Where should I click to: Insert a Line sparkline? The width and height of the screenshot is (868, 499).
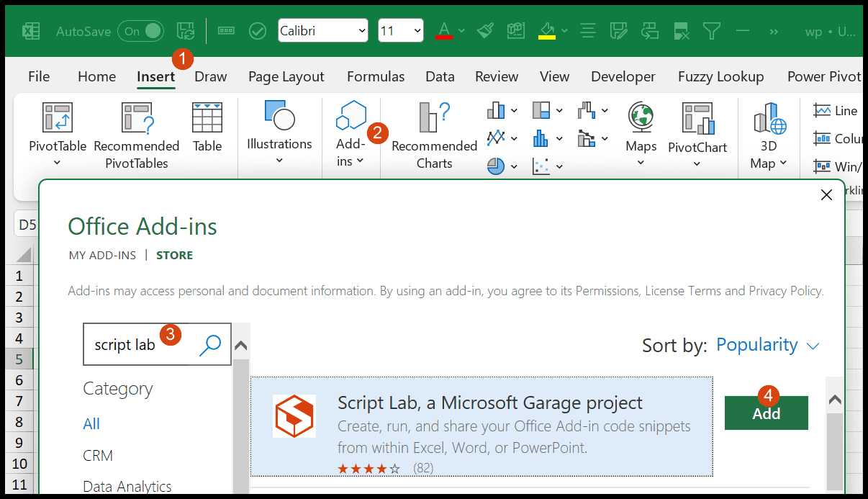pyautogui.click(x=836, y=110)
